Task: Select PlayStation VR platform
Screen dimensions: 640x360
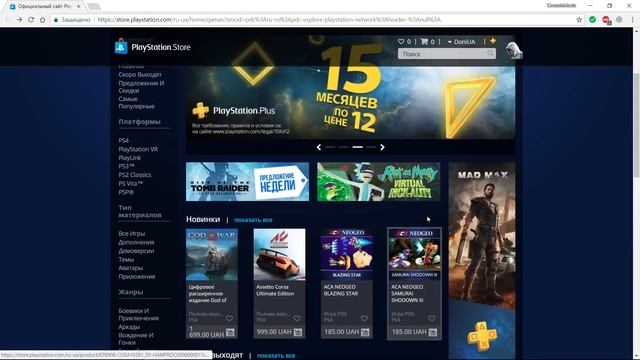Action: click(x=138, y=149)
